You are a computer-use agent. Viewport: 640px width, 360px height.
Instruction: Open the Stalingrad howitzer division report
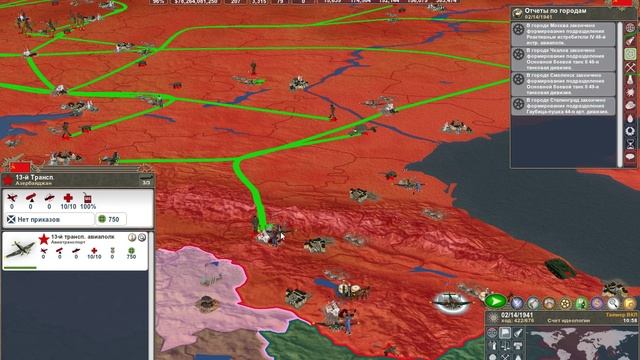tap(563, 106)
